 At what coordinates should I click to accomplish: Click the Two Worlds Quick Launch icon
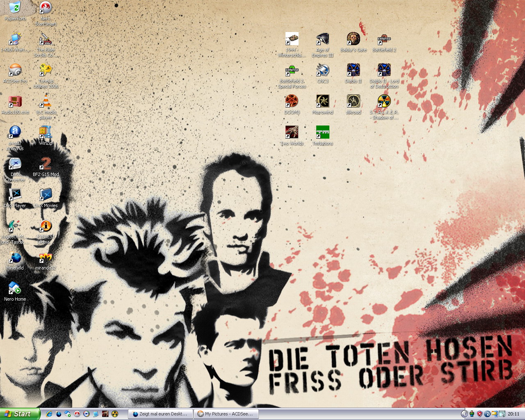(105, 414)
